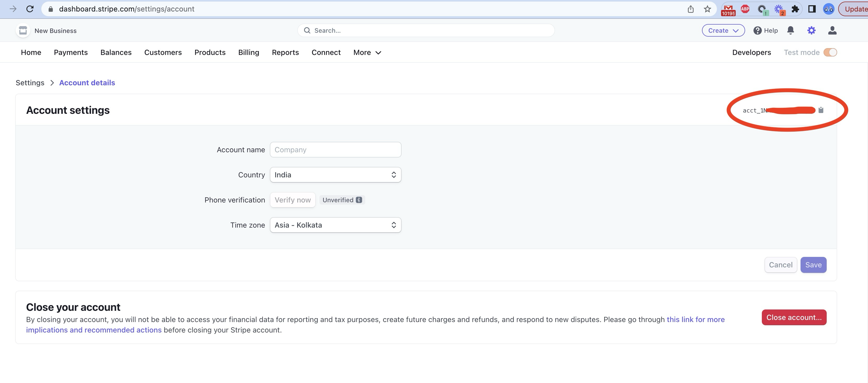Copy the account ID using clipboard icon
The height and width of the screenshot is (383, 868).
click(821, 110)
